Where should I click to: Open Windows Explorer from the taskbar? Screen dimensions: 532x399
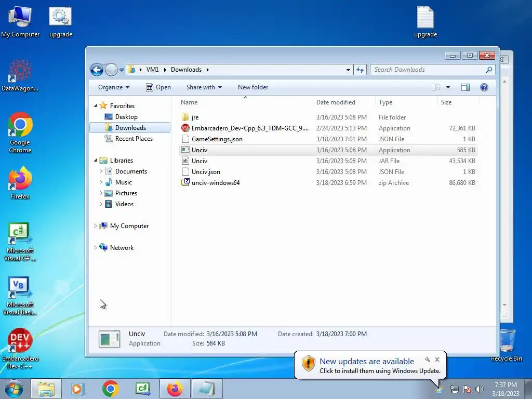(x=46, y=389)
